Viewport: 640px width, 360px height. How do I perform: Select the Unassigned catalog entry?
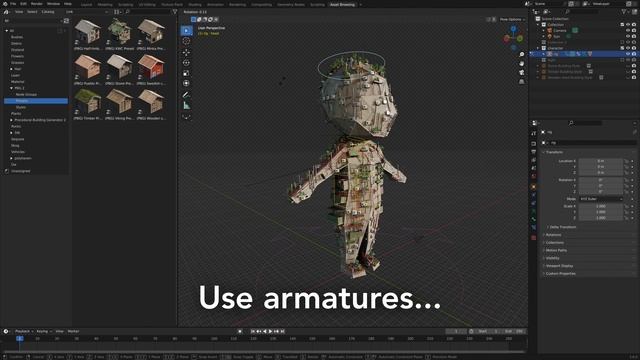20,171
